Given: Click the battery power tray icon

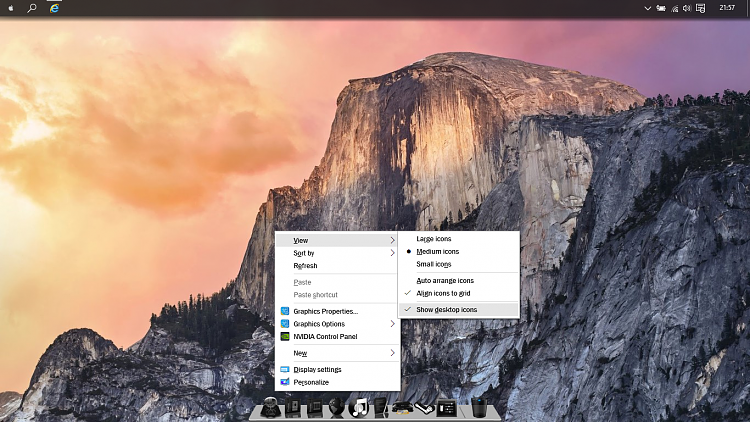Looking at the screenshot, I should [x=661, y=8].
